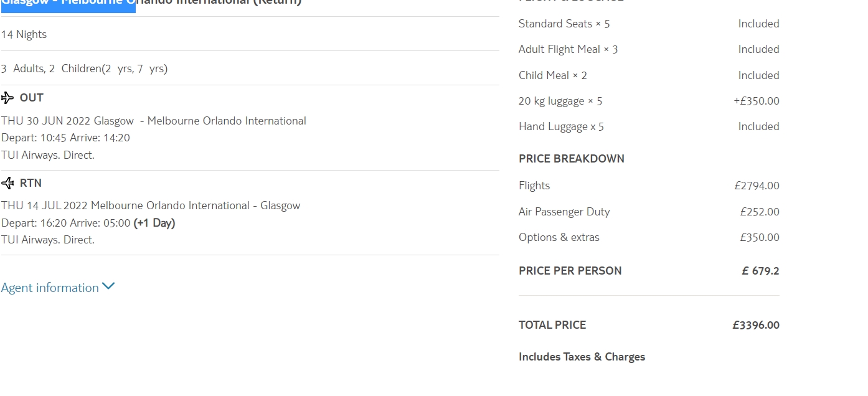Select the 3 Adults, 2 Children line
This screenshot has height=396, width=868.
[84, 68]
